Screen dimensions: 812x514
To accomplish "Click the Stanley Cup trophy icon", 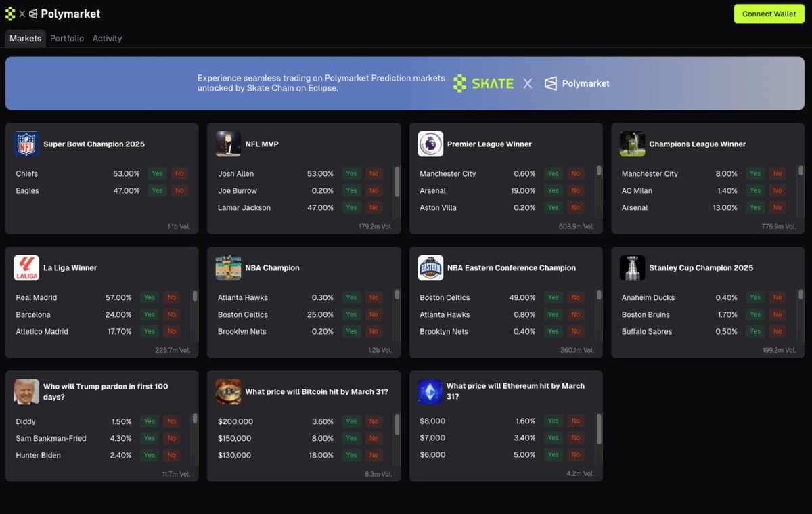I will coord(633,267).
